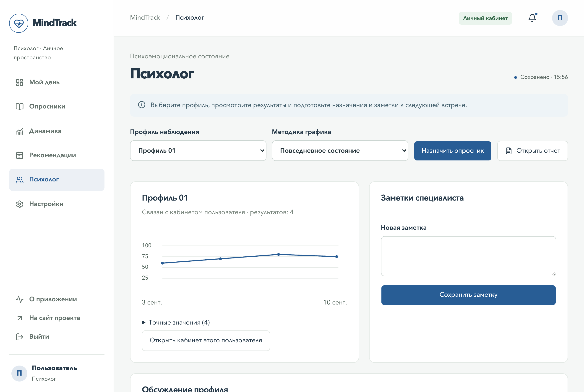Click the grid icon beside Мой день

(20, 82)
